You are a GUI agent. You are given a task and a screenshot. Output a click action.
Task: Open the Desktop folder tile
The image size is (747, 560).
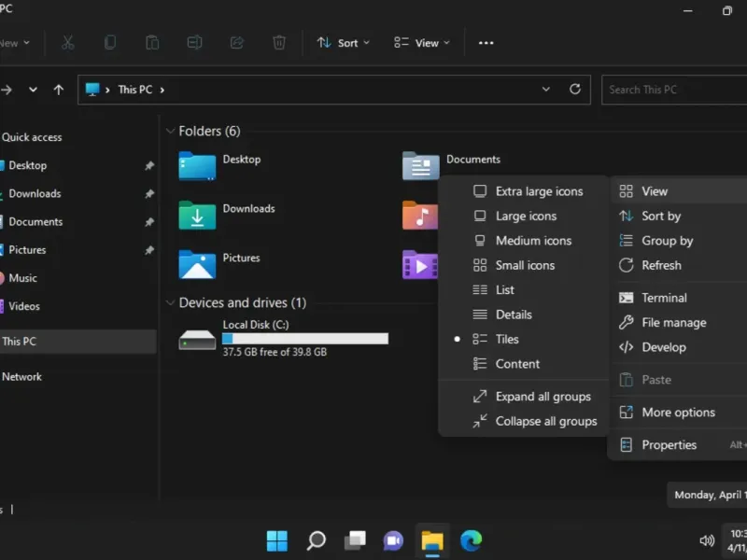(197, 166)
